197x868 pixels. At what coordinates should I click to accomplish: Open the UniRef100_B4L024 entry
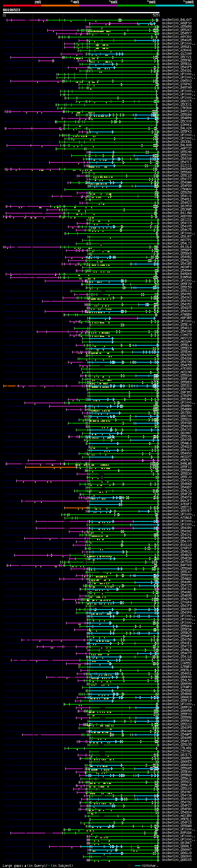(177, 128)
